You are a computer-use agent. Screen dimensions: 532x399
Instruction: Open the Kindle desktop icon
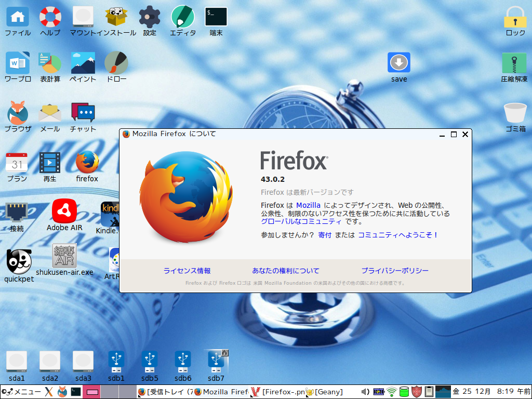pos(110,214)
